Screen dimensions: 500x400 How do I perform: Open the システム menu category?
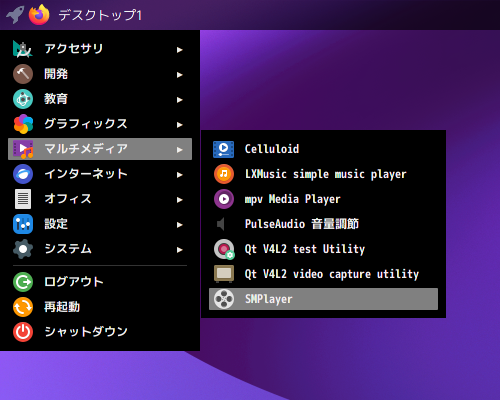coord(100,249)
